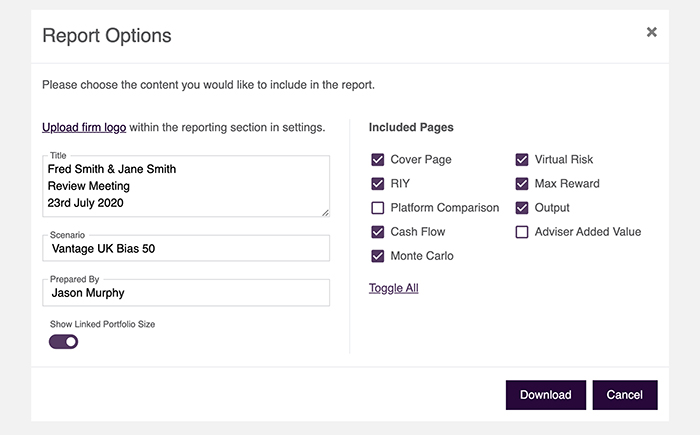Uncheck the Virtual Risk checkbox
Viewport: 700px width, 435px height.
(522, 159)
